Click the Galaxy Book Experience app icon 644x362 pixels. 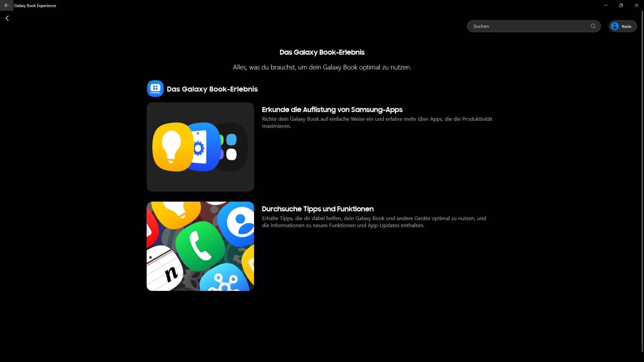[155, 88]
